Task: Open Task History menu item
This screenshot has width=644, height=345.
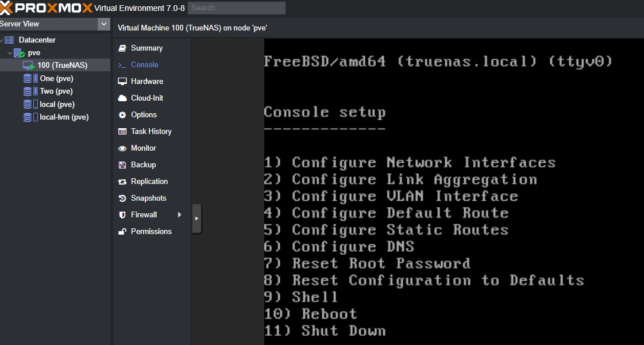Action: click(151, 132)
